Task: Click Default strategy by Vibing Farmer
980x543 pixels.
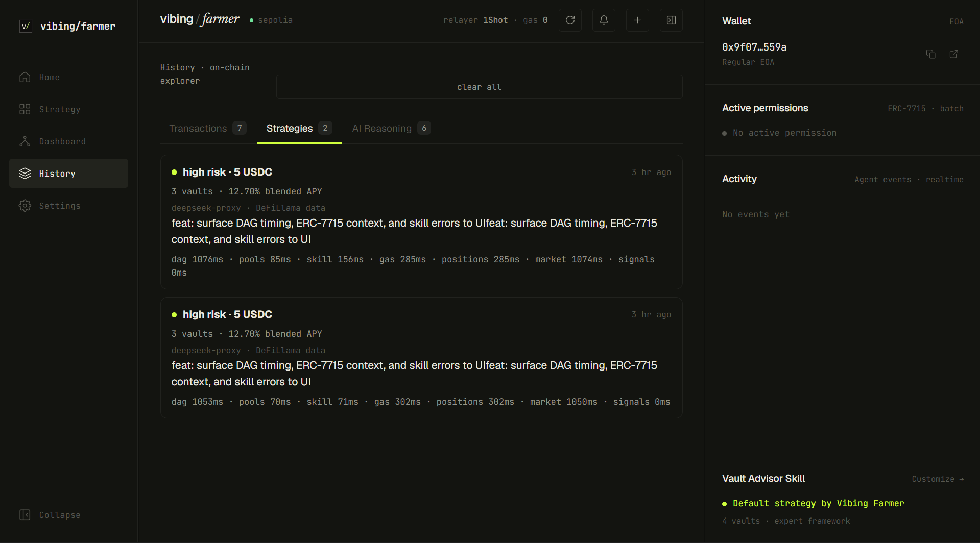Action: pos(818,503)
